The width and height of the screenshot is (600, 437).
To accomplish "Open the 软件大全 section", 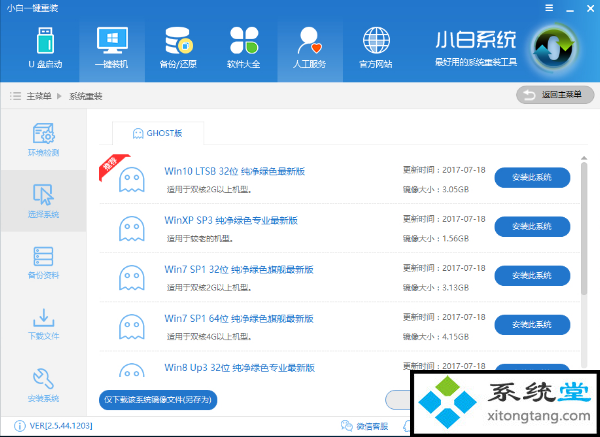I will [x=244, y=48].
